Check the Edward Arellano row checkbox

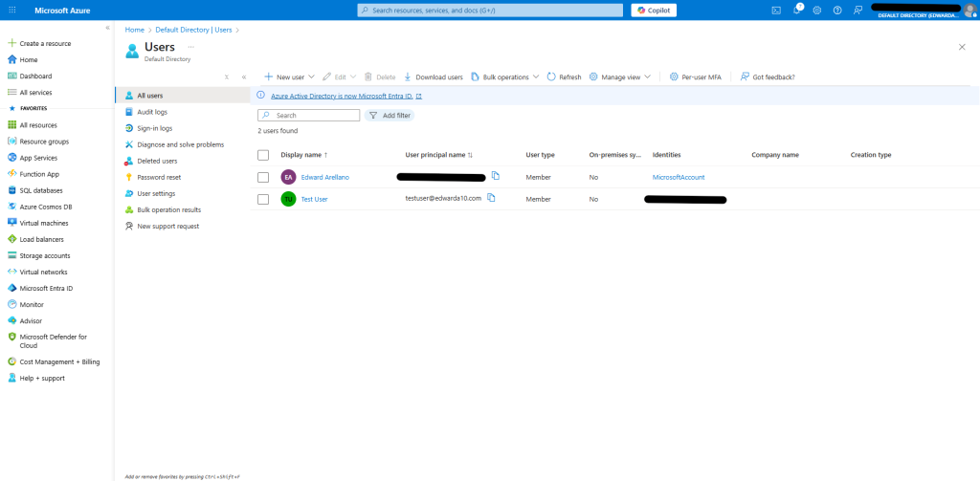263,178
